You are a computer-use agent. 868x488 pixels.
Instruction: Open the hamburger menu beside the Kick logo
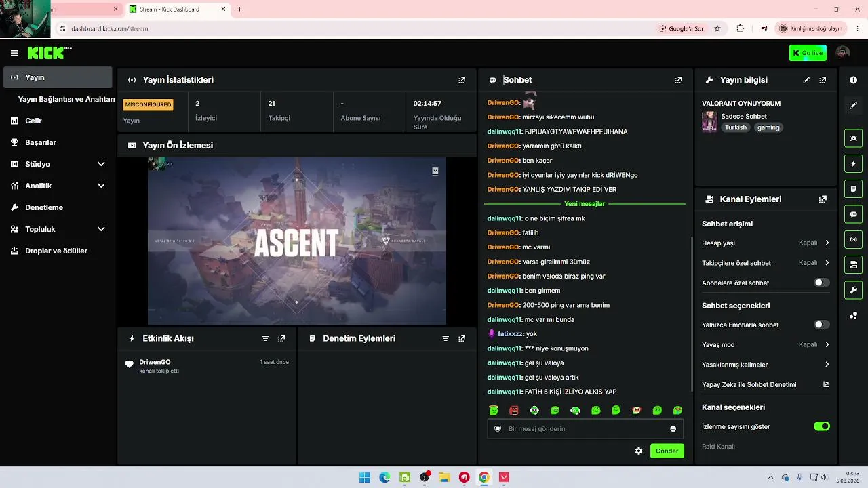click(x=14, y=53)
